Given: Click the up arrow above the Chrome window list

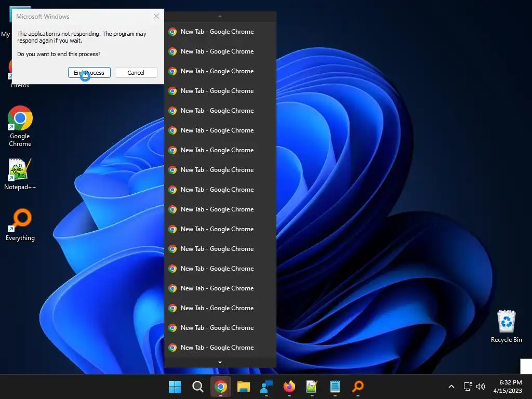Looking at the screenshot, I should (x=220, y=16).
